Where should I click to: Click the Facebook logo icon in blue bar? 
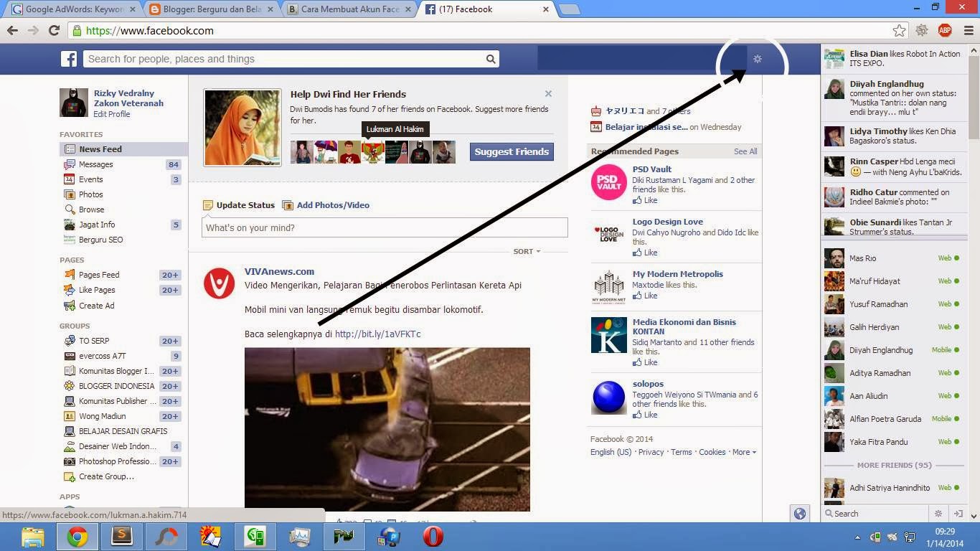(69, 59)
